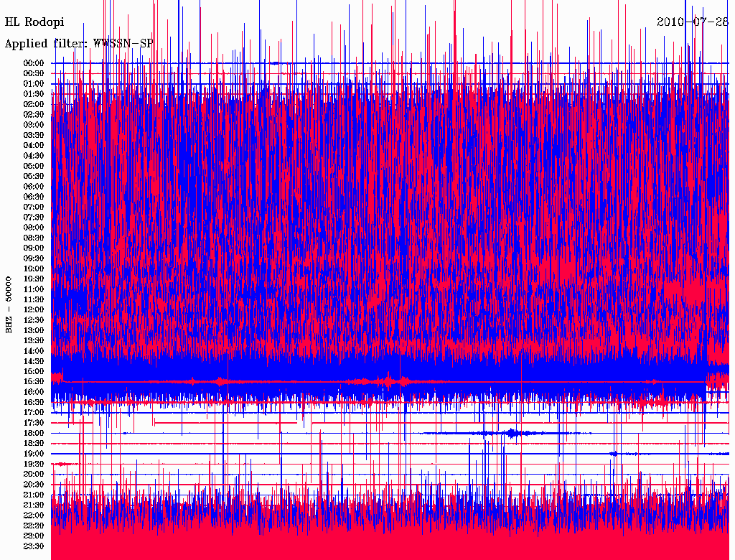Viewport: 735px width, 560px height.
Task: Click the 12:00 time row label
Action: (x=34, y=309)
